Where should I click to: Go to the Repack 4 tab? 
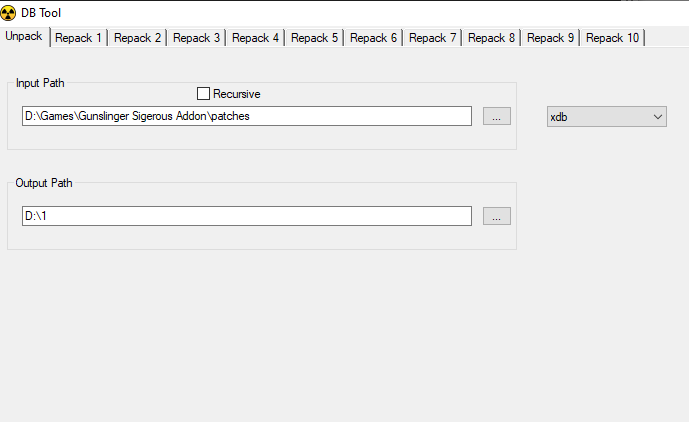pos(256,38)
